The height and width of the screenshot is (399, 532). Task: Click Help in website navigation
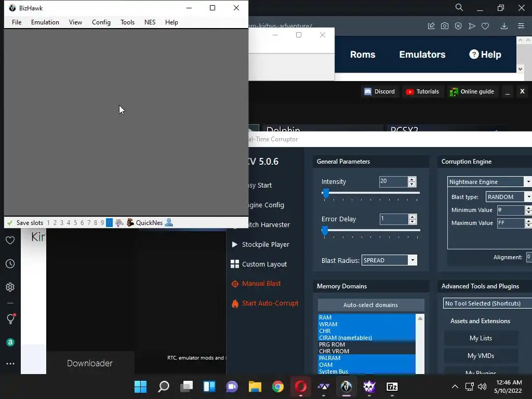485,54
